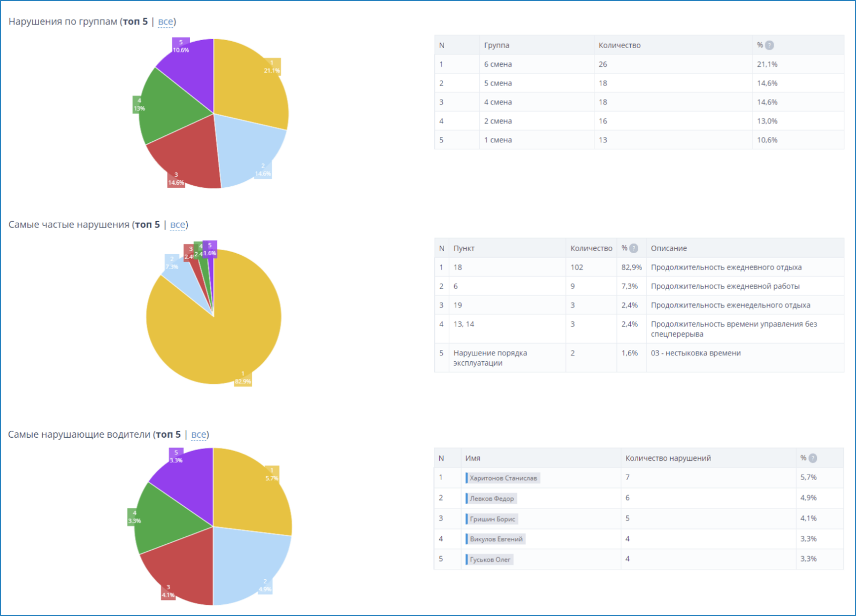The height and width of the screenshot is (616, 856).
Task: Show all frequent violations via 'все' link
Action: coord(178,225)
